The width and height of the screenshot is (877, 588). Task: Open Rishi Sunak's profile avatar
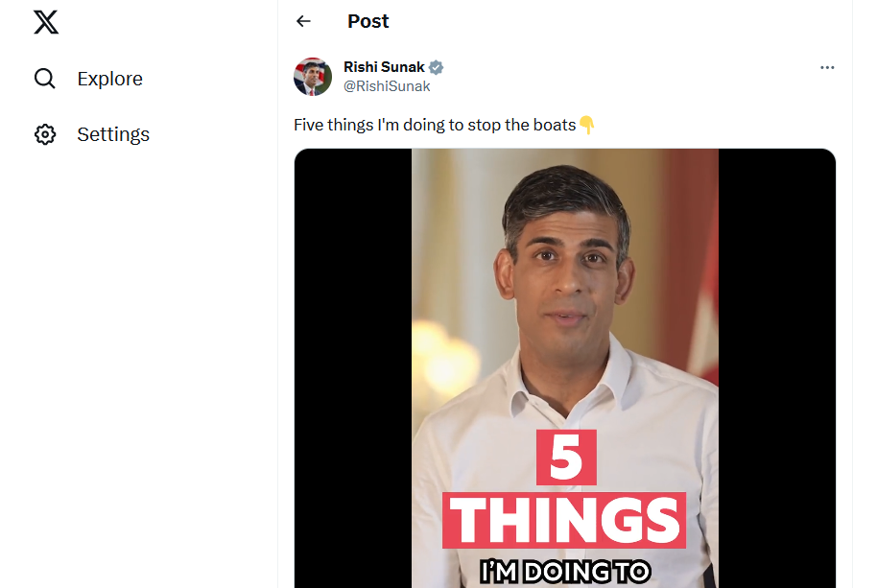pos(313,77)
